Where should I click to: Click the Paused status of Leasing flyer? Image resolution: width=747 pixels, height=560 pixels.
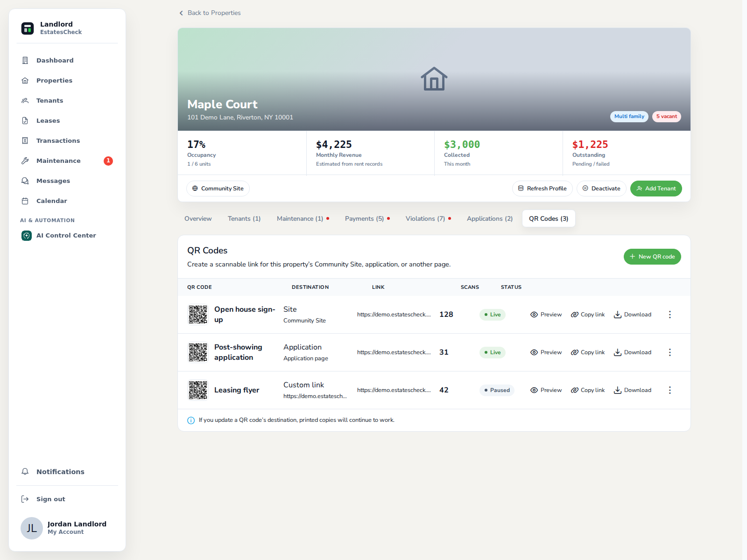(497, 390)
